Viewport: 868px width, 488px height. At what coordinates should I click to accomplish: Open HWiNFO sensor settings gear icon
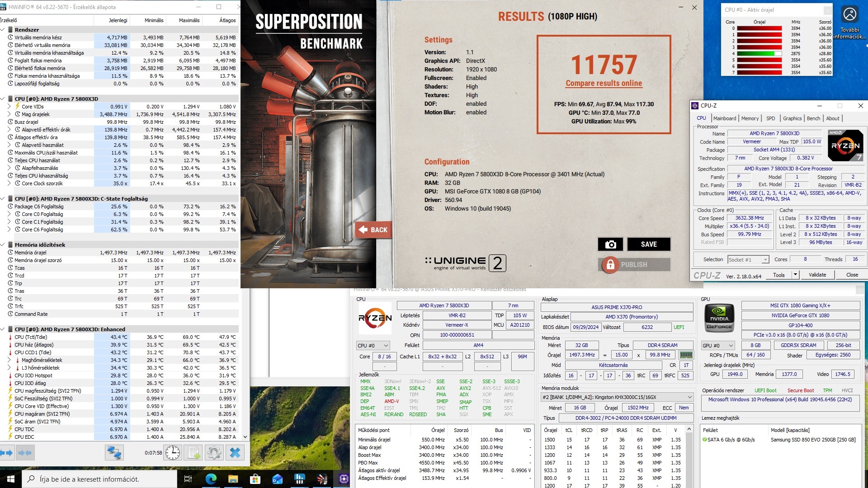click(214, 452)
